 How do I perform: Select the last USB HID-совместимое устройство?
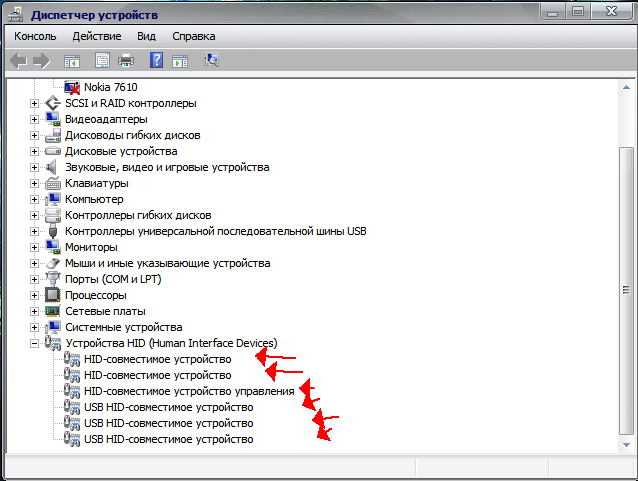[x=168, y=439]
